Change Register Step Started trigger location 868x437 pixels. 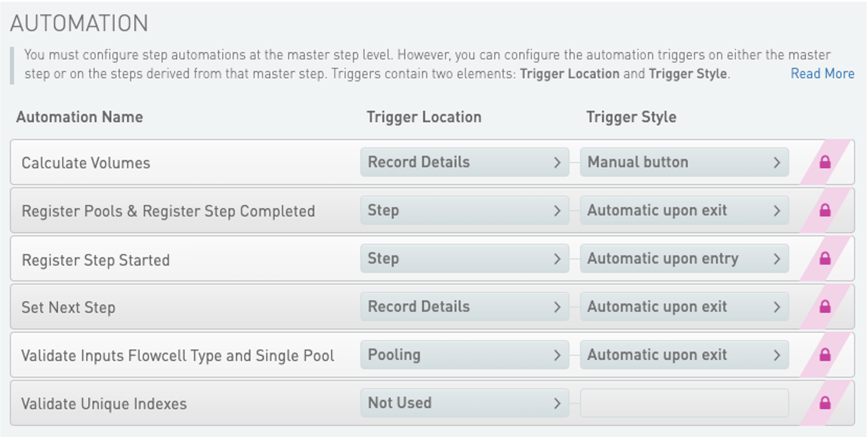[464, 259]
